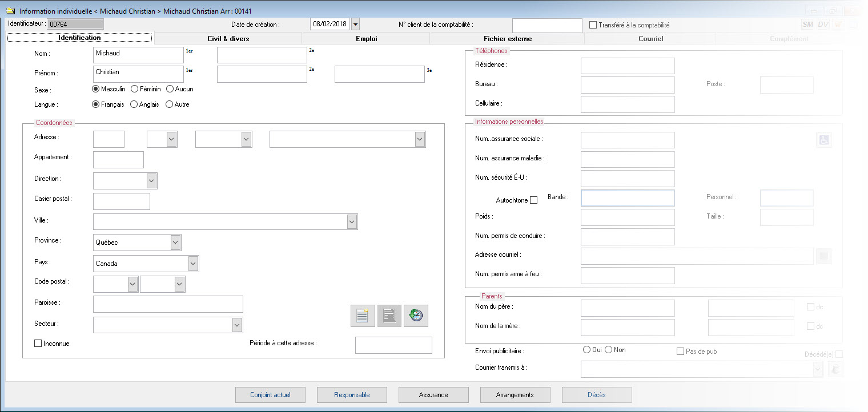
Task: Select the Féminin radio button
Action: point(135,89)
